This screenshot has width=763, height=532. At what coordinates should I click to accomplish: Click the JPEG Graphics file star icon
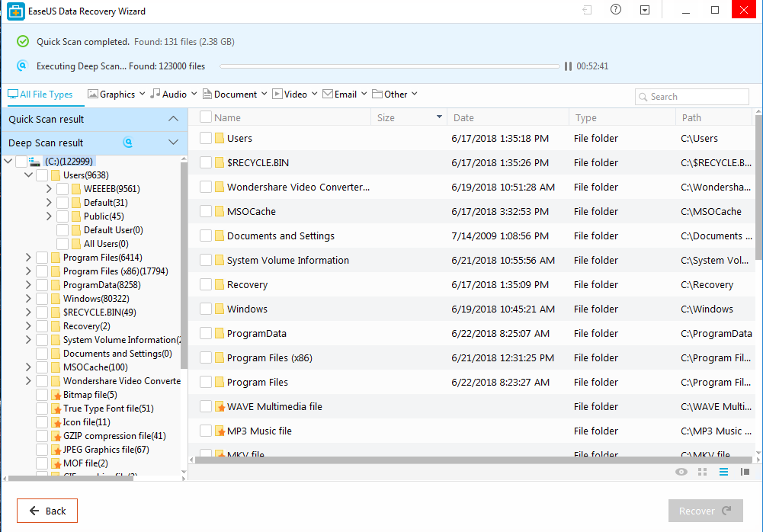click(x=56, y=450)
